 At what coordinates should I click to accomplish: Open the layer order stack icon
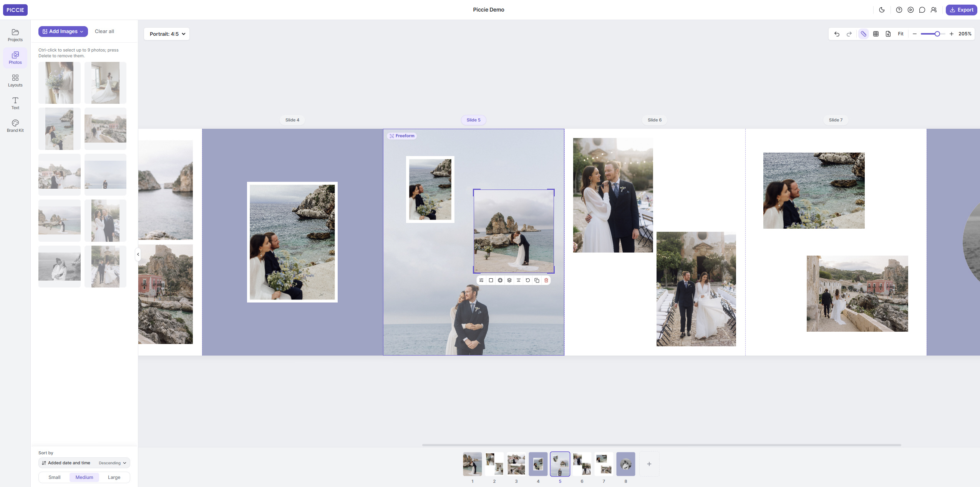point(509,280)
